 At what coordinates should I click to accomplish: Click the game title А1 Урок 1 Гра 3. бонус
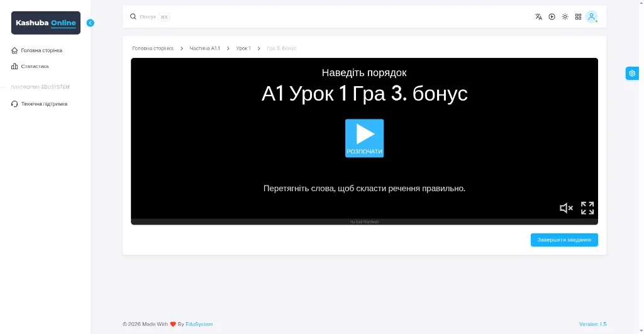(x=364, y=94)
